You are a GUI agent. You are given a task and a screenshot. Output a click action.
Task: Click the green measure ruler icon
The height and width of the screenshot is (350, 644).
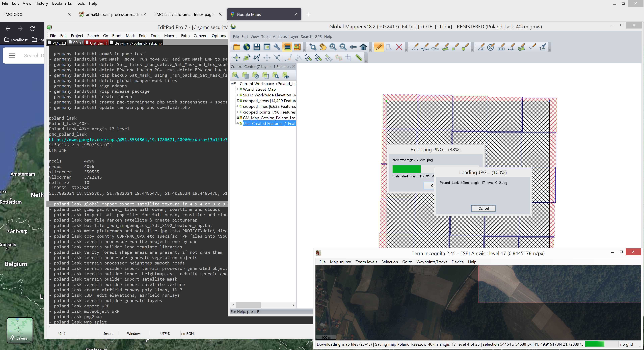(359, 58)
